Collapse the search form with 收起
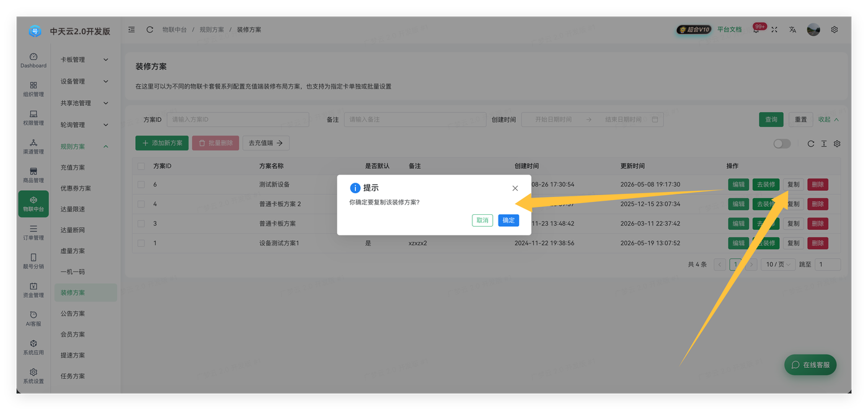Viewport: 868px width, 410px height. pyautogui.click(x=828, y=120)
